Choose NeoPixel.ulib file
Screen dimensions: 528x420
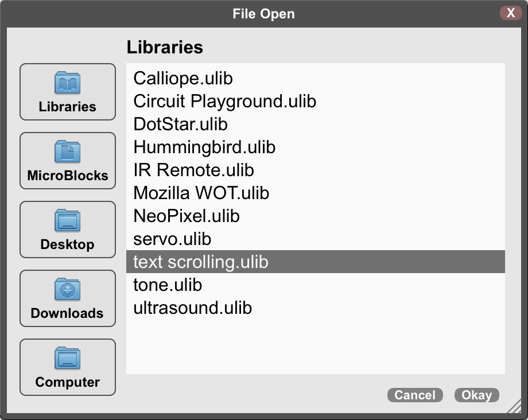coord(316,216)
